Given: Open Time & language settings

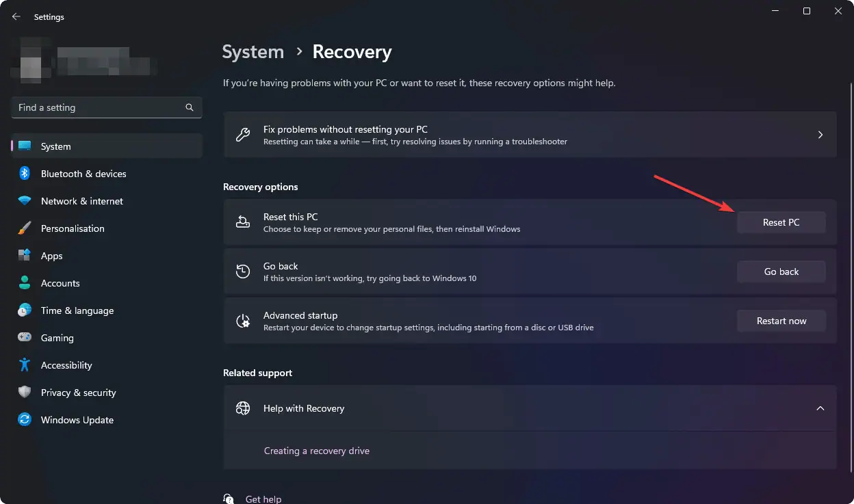Looking at the screenshot, I should pos(107,310).
